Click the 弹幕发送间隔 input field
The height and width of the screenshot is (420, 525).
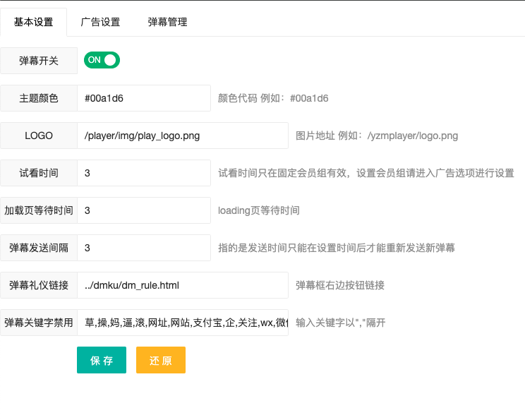(x=144, y=248)
